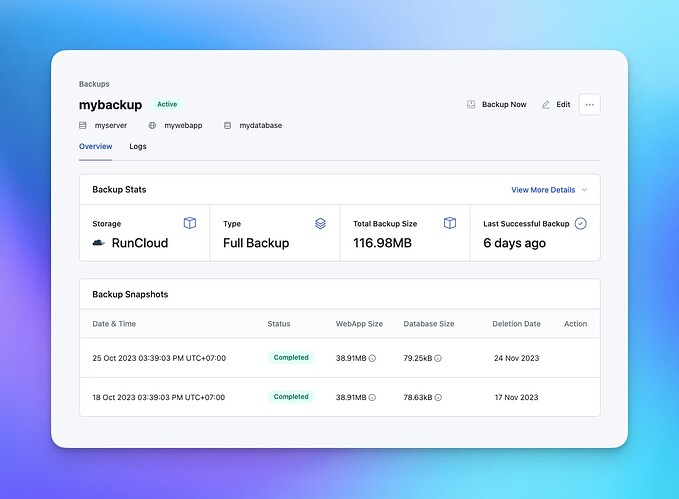Click the 79.25kB database size value
Image resolution: width=679 pixels, height=499 pixels.
pos(417,358)
